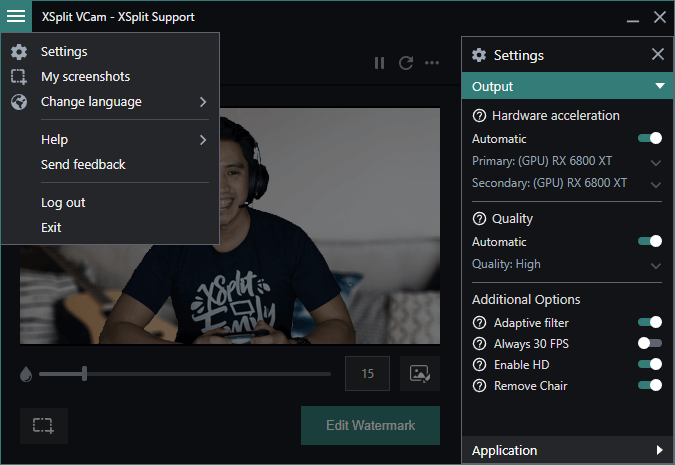Click the gear icon beside the Settings menu entry
The height and width of the screenshot is (465, 675).
click(x=19, y=52)
